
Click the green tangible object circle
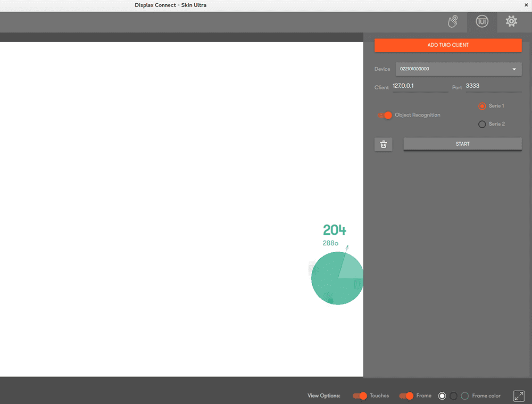click(x=335, y=279)
